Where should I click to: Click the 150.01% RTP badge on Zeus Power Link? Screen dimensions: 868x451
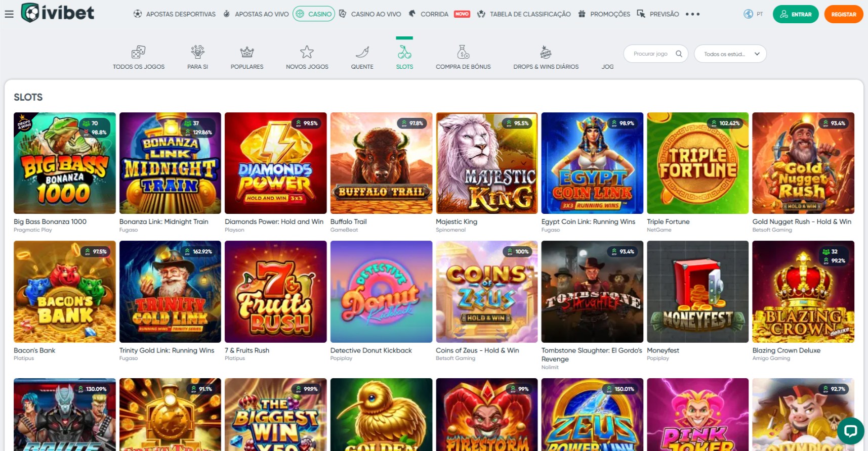point(620,389)
